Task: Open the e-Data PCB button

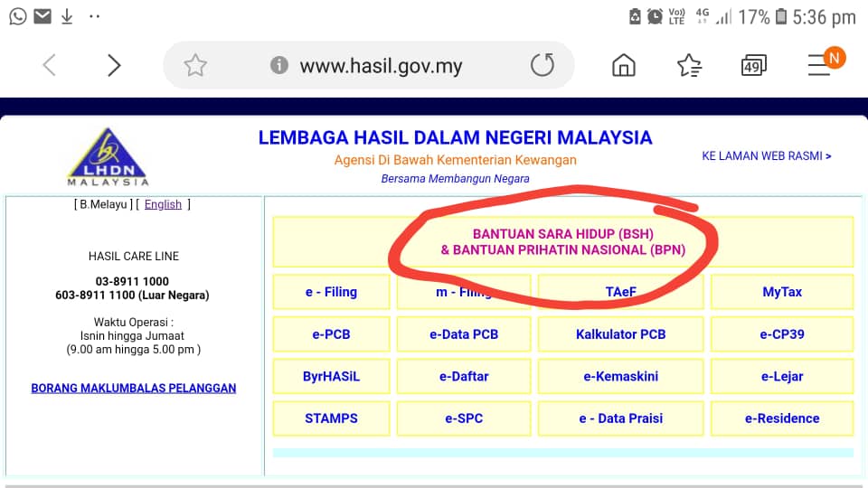Action: coord(464,334)
